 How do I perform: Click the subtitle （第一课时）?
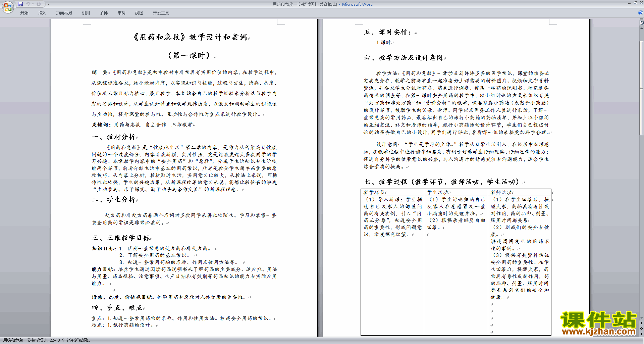point(190,56)
